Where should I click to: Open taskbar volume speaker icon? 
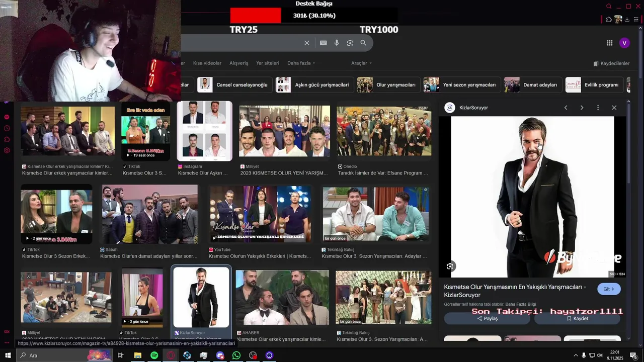(x=600, y=355)
